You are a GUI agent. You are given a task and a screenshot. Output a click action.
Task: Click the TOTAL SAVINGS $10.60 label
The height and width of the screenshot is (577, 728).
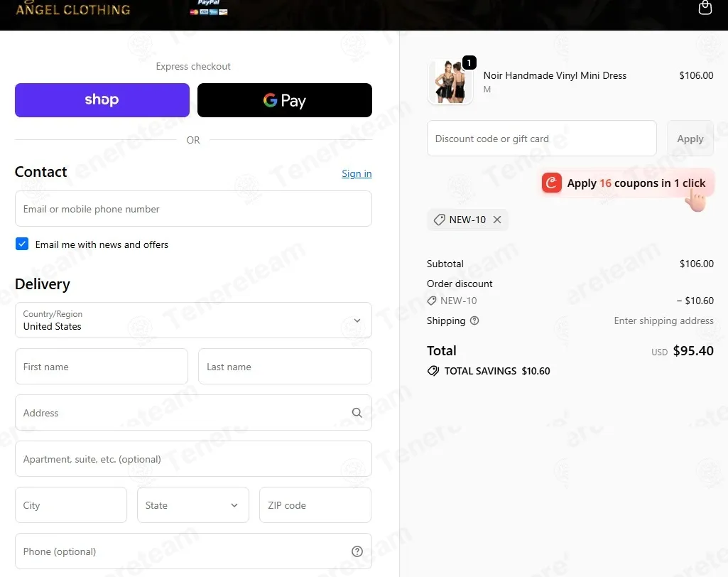point(496,371)
